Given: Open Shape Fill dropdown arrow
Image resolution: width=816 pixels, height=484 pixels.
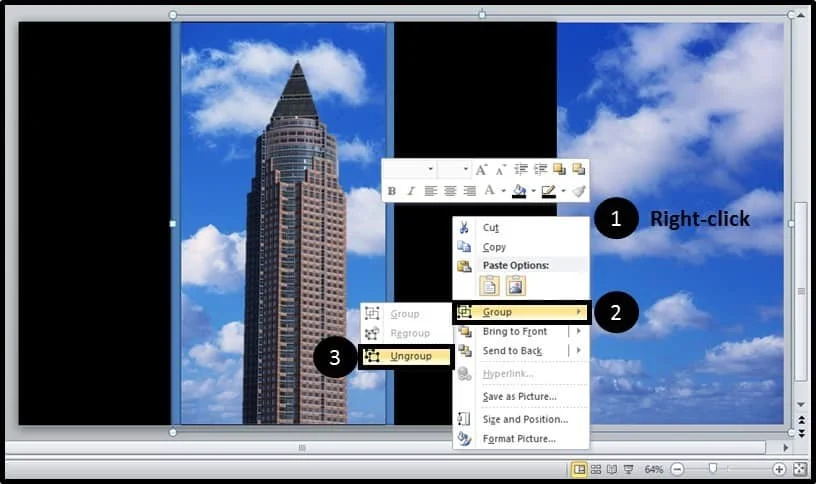Looking at the screenshot, I should [533, 191].
